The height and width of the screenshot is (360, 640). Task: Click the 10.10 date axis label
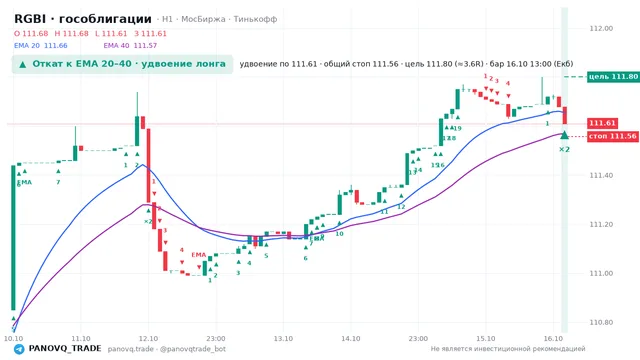pyautogui.click(x=13, y=339)
